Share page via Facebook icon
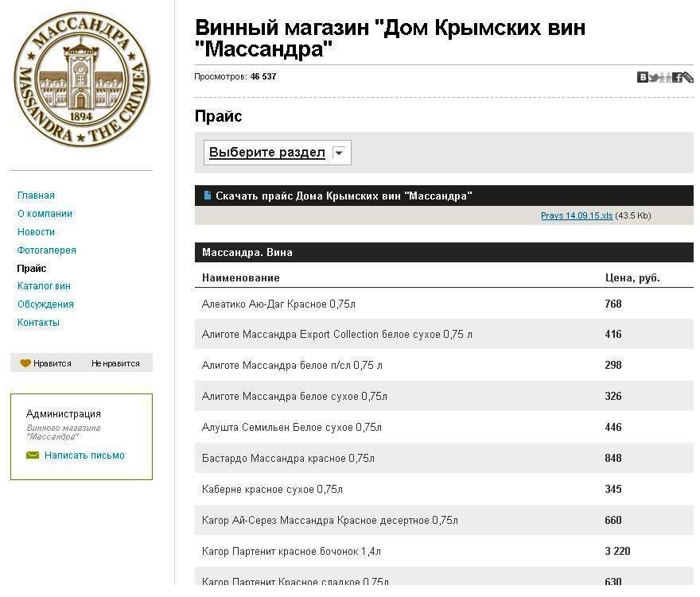Screen dimensions: 700x597 [x=677, y=77]
